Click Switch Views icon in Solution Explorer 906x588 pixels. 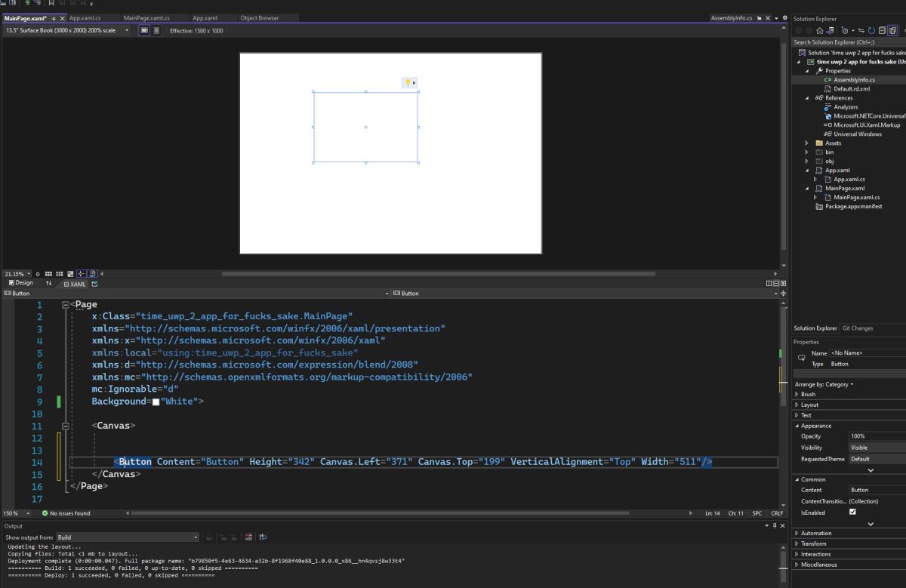point(830,30)
